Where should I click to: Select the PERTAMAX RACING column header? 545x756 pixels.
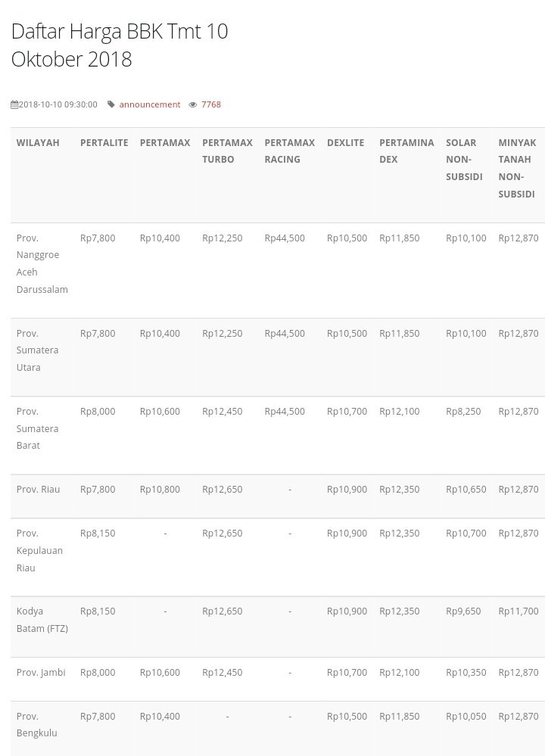click(289, 151)
